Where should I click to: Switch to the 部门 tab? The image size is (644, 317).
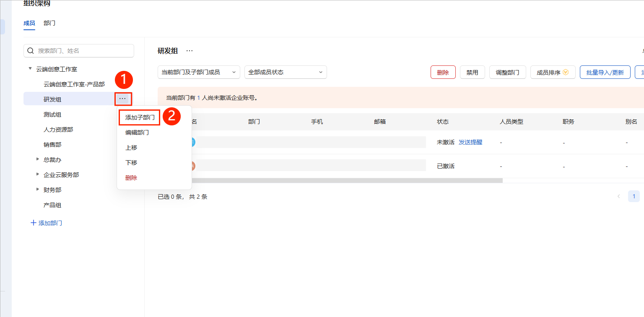coord(49,23)
